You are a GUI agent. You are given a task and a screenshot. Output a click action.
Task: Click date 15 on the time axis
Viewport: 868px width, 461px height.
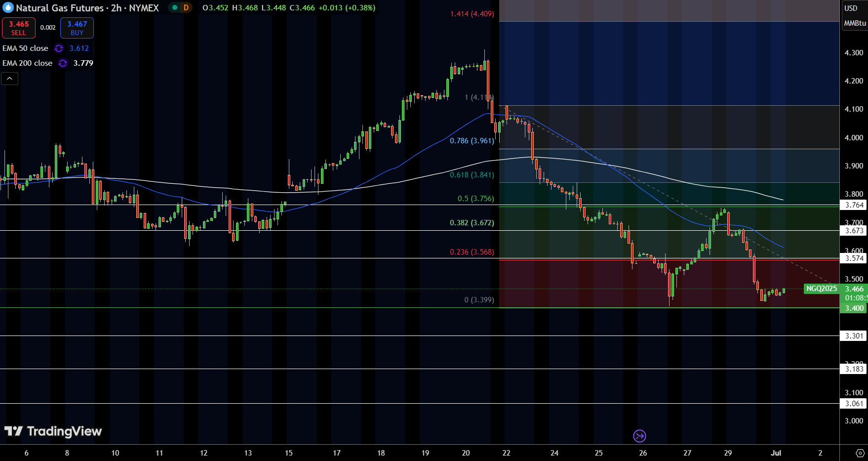pyautogui.click(x=289, y=453)
